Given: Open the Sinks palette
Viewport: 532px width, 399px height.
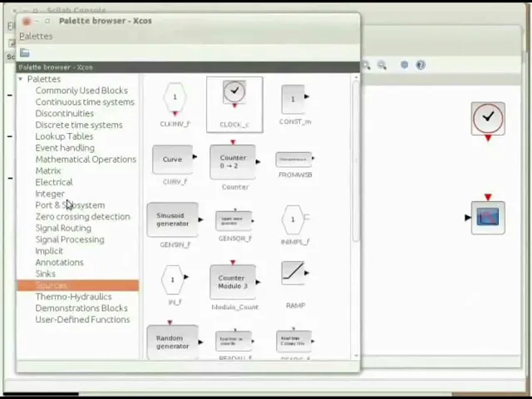Looking at the screenshot, I should (45, 273).
